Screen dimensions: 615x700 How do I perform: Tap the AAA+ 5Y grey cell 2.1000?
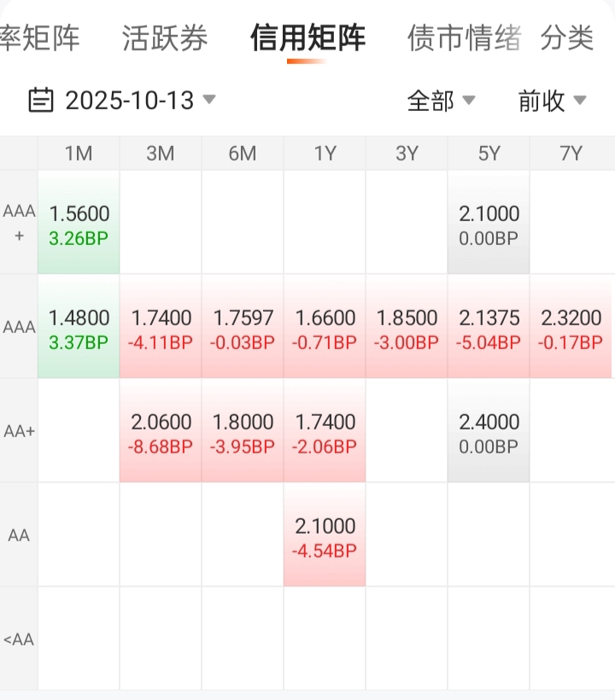489,225
